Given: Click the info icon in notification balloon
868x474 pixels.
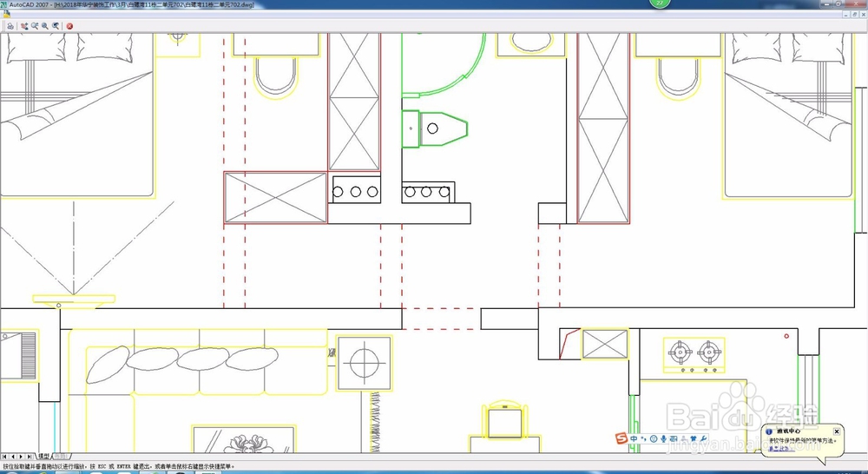Looking at the screenshot, I should pyautogui.click(x=769, y=431).
